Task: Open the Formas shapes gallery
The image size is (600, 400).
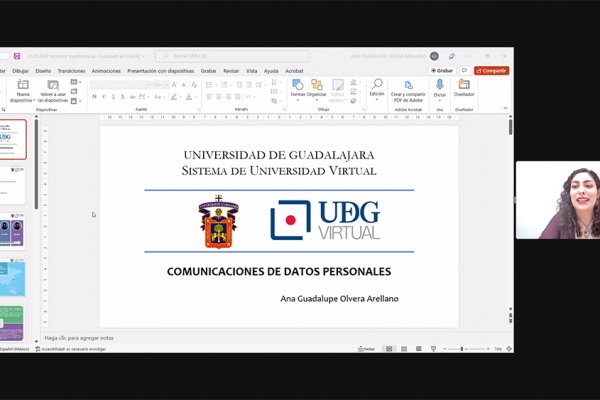Action: 298,90
